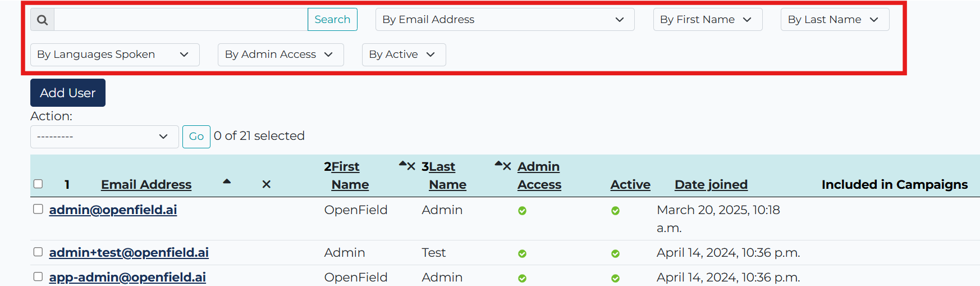Open the Action dropdown menu
Viewport: 980px width, 286px height.
104,137
